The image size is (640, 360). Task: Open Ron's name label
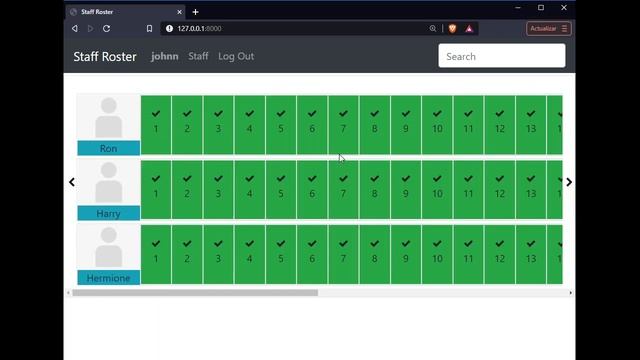point(109,148)
